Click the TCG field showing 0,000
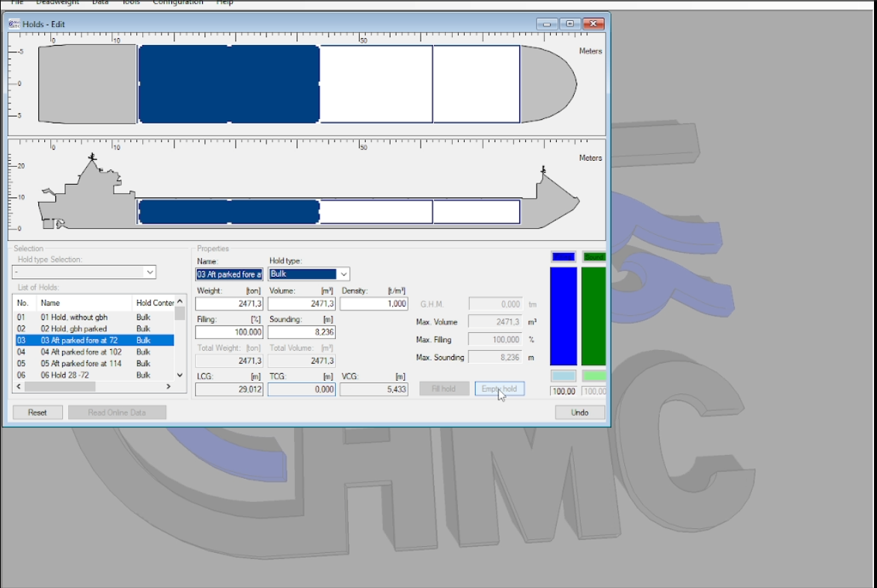 (302, 389)
